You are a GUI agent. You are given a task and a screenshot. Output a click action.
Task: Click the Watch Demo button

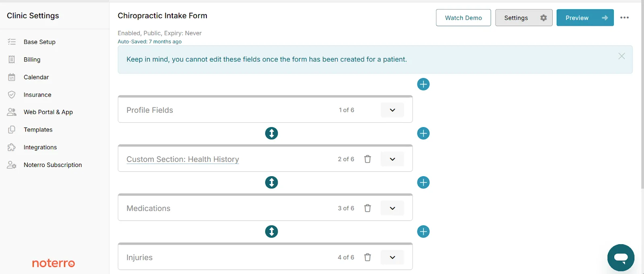[x=463, y=18]
